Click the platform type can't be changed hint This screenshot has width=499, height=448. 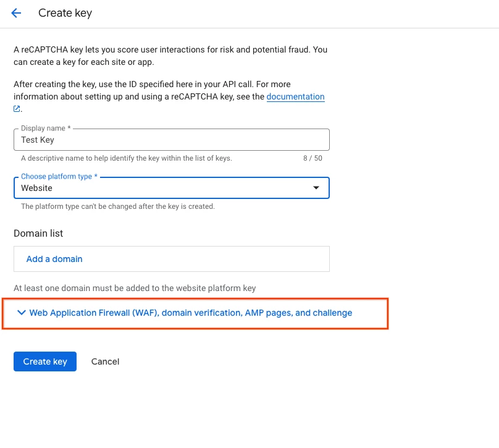(118, 206)
